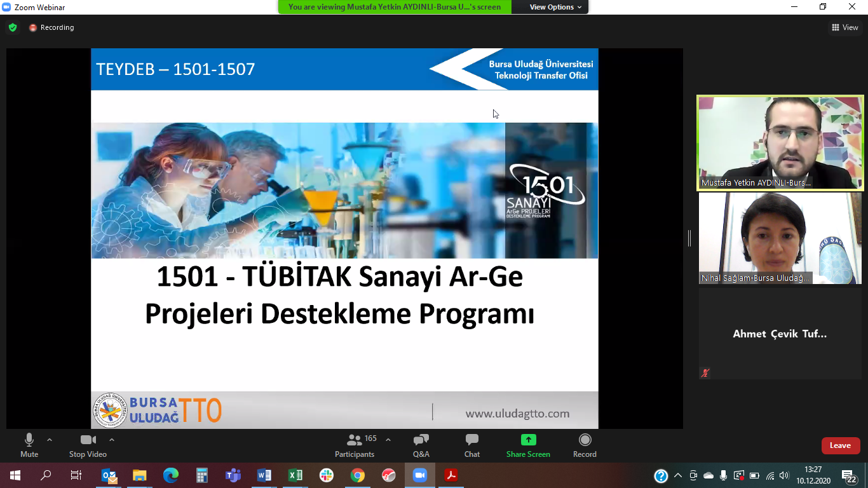Select Ahmet Çevik's participant tile
This screenshot has width=868, height=488.
coord(780,334)
